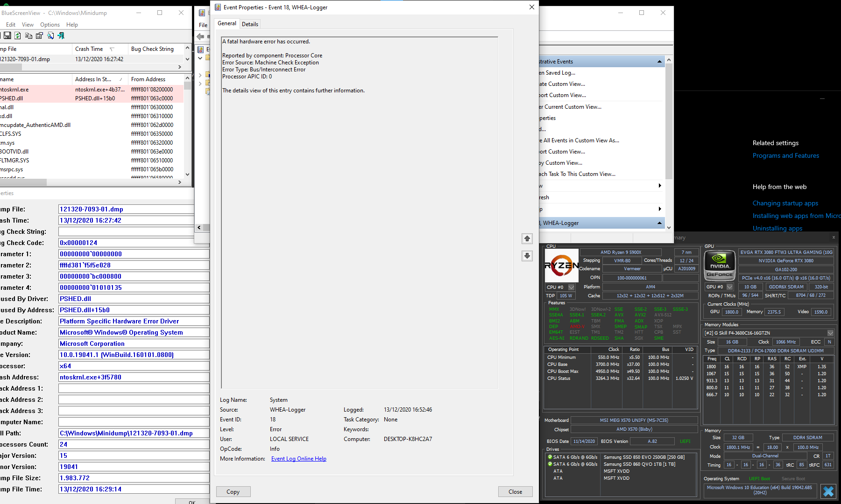Image resolution: width=841 pixels, height=504 pixels.
Task: Collapse the Administrative Events actions section
Action: pyautogui.click(x=659, y=62)
